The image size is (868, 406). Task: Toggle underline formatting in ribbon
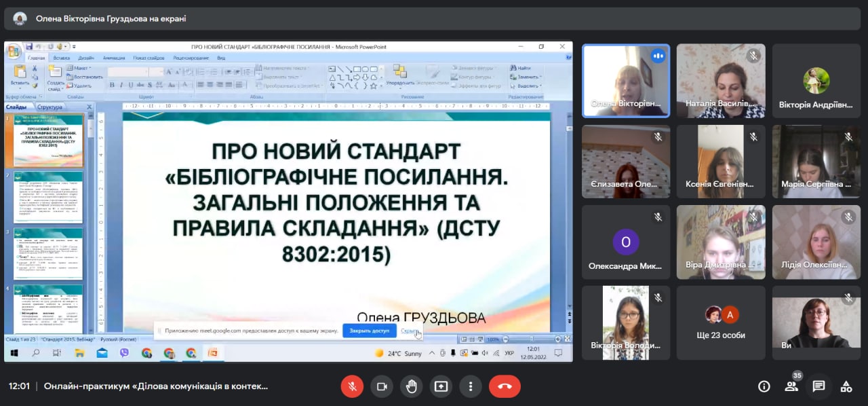click(132, 85)
